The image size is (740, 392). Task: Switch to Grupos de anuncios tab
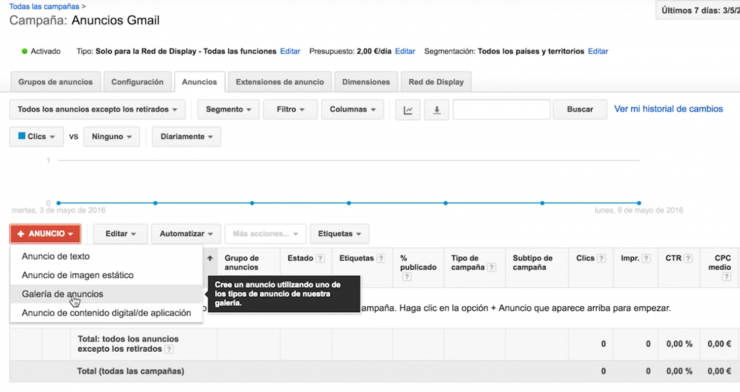55,82
